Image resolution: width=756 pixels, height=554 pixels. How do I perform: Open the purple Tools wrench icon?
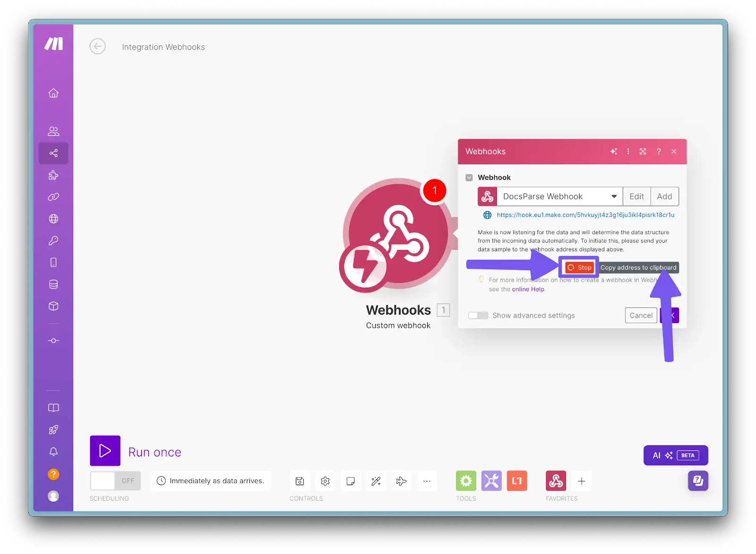[491, 481]
